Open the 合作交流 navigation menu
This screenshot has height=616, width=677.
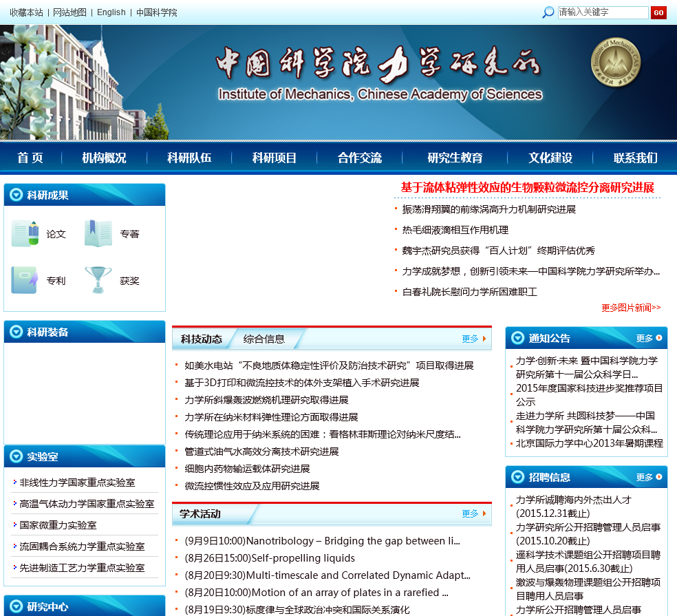click(360, 158)
